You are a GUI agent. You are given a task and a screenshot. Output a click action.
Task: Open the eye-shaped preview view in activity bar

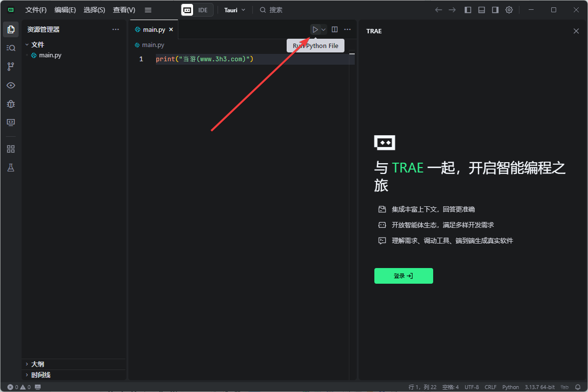11,85
